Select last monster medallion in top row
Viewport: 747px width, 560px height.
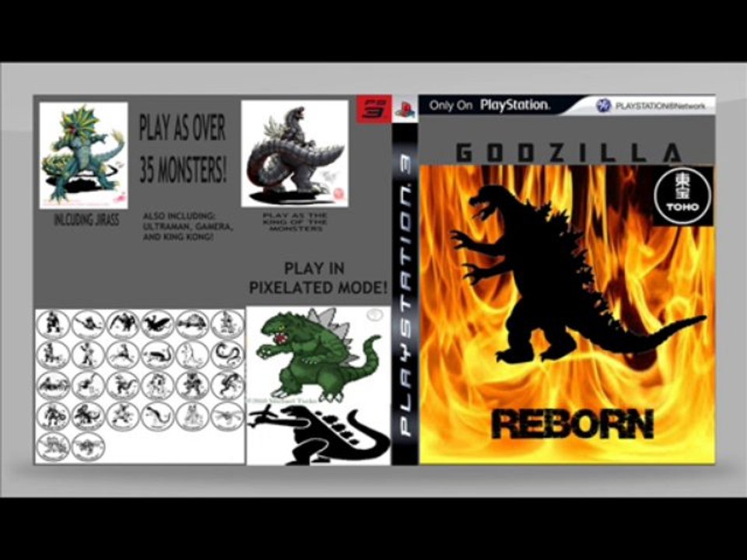click(x=226, y=324)
